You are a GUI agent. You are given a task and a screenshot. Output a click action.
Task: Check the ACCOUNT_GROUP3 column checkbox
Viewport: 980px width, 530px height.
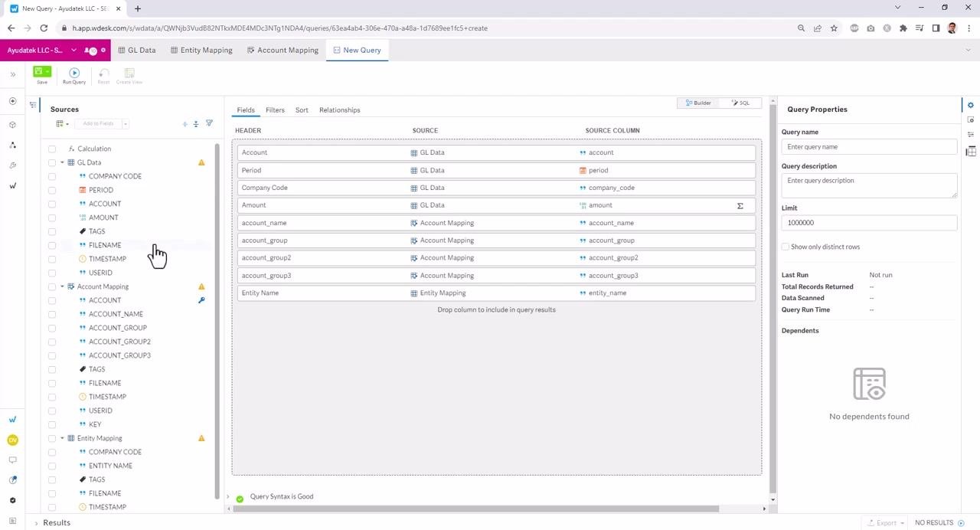coord(52,355)
